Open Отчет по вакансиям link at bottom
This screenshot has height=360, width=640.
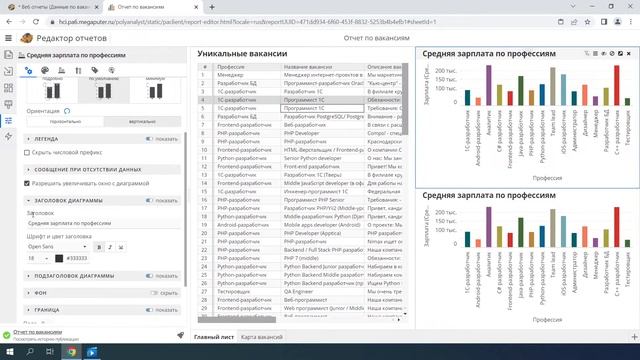(x=38, y=332)
